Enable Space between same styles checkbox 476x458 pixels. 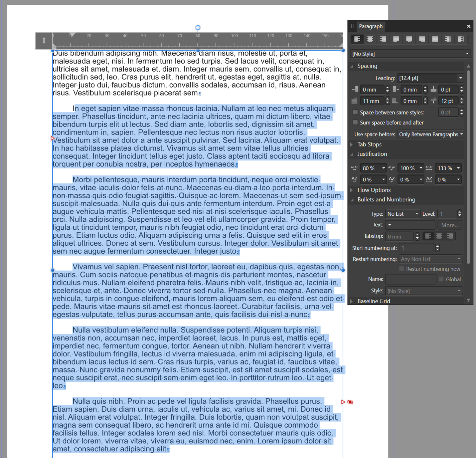click(x=355, y=112)
